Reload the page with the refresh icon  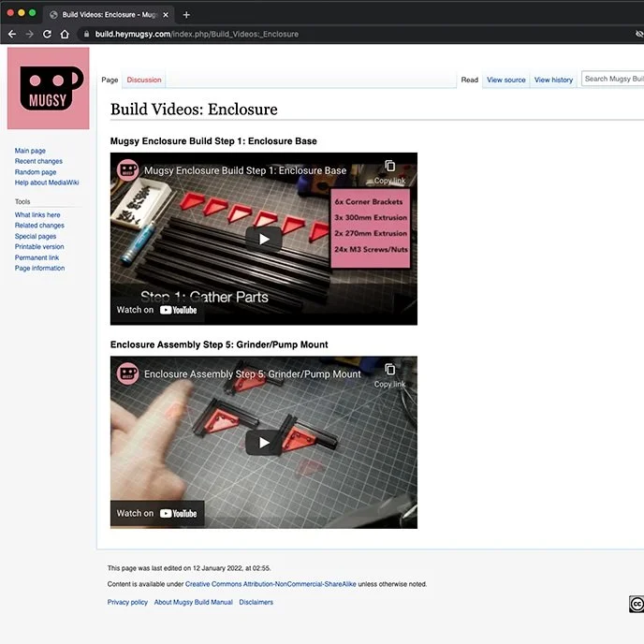click(47, 34)
